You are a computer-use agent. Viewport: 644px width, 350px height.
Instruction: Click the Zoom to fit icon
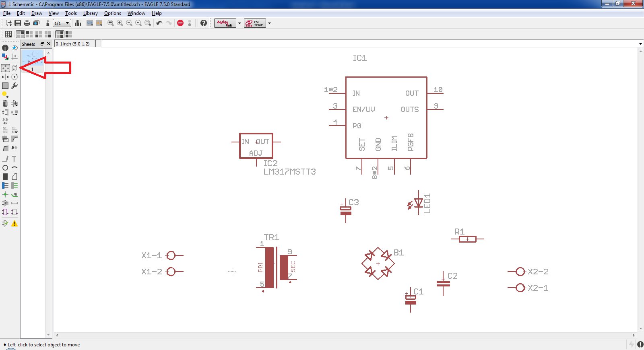(111, 23)
